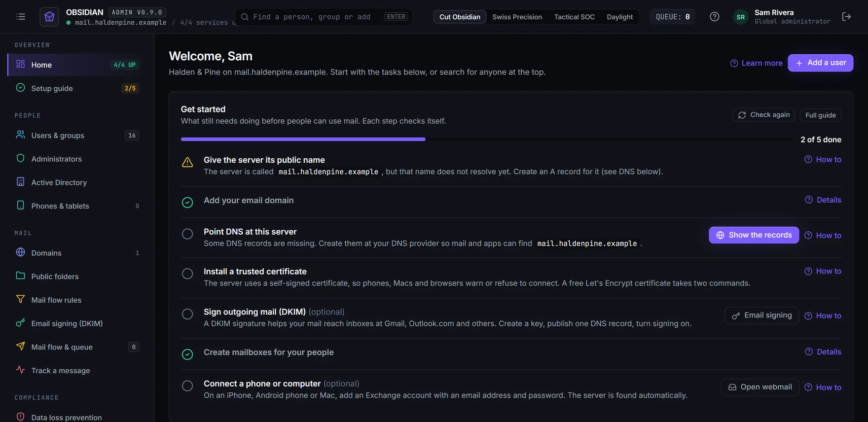The image size is (868, 422).
Task: Switch to the Daylight theme
Action: pos(619,17)
